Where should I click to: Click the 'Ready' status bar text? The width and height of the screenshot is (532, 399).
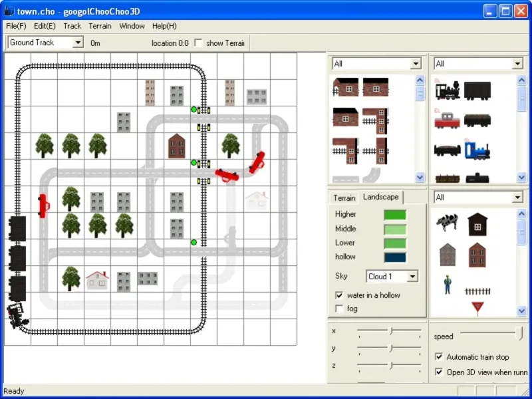pyautogui.click(x=14, y=391)
